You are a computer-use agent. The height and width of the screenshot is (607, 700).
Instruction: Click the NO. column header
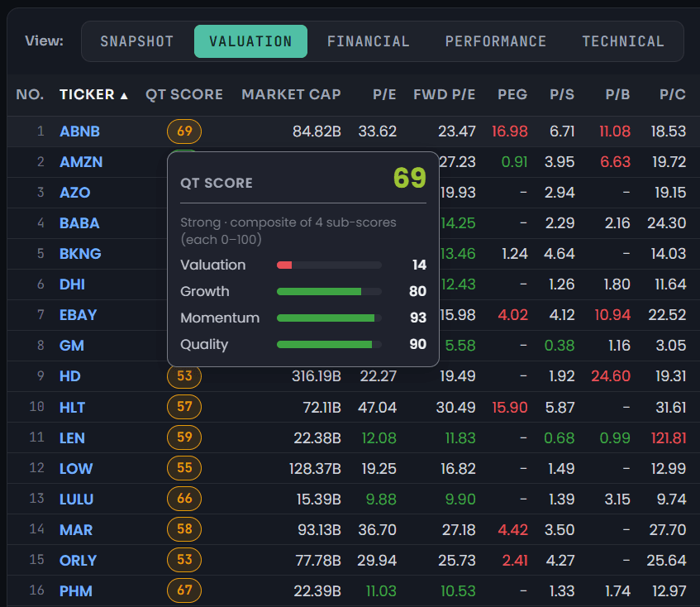[x=30, y=95]
